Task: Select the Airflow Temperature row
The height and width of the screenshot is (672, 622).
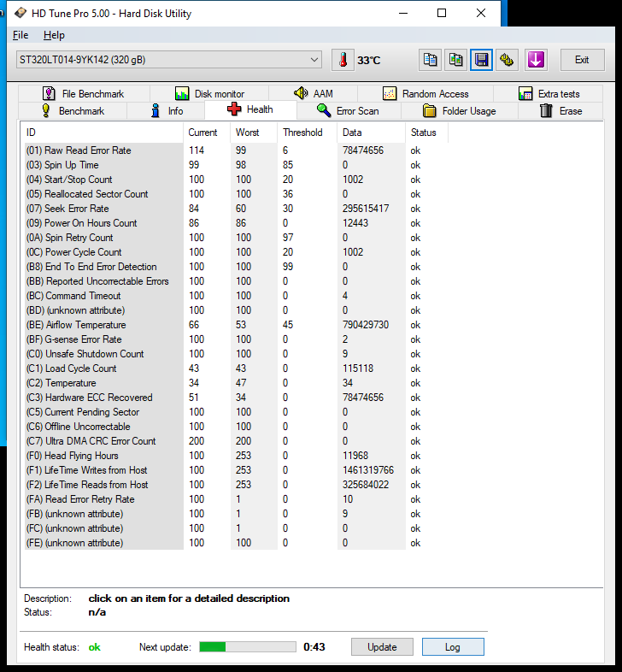Action: (237, 325)
